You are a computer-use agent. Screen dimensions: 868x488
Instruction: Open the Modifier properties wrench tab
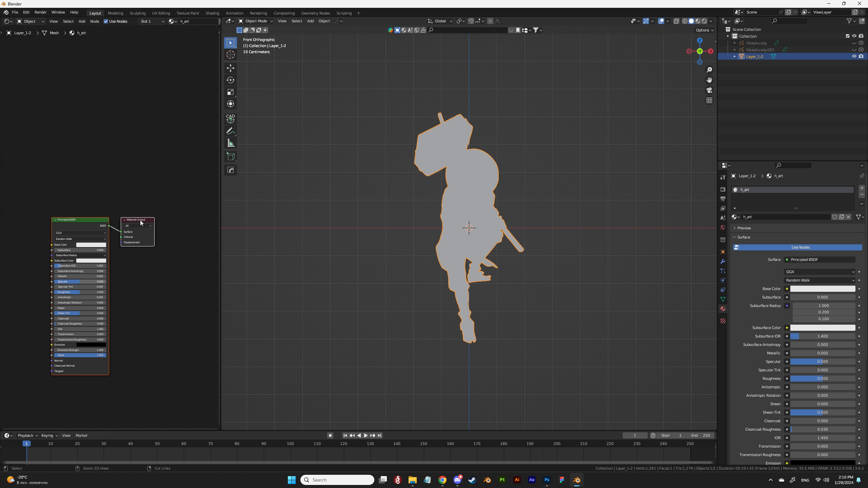723,261
